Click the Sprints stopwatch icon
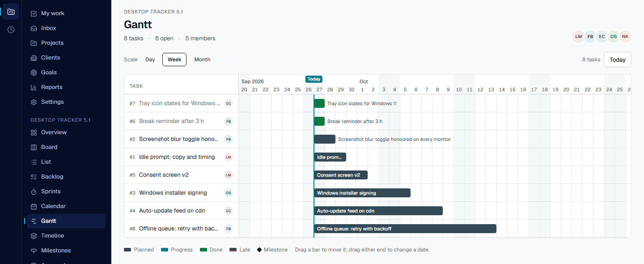644x264 pixels. point(34,192)
